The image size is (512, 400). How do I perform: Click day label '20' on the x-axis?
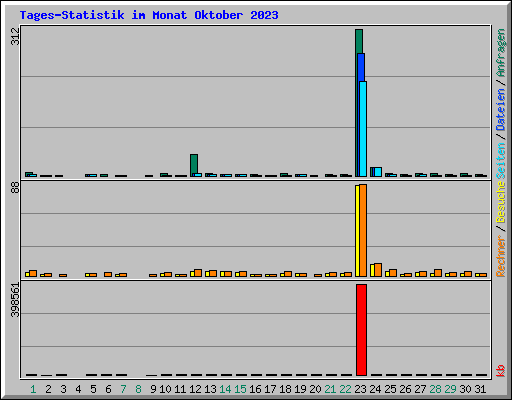coord(315,389)
